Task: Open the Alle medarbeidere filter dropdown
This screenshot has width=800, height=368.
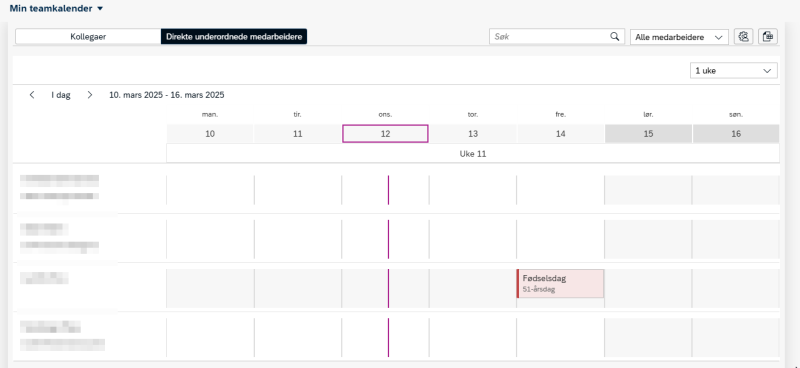Action: (x=679, y=37)
